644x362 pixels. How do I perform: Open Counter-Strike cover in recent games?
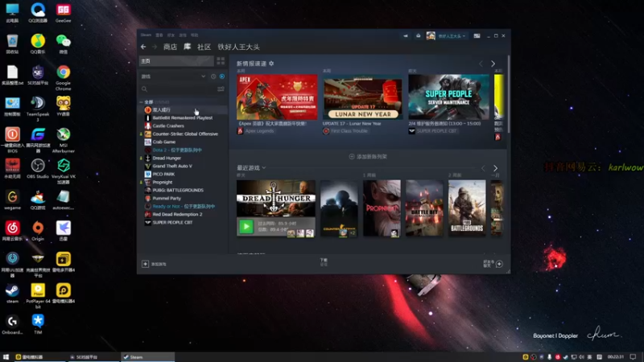click(x=339, y=208)
